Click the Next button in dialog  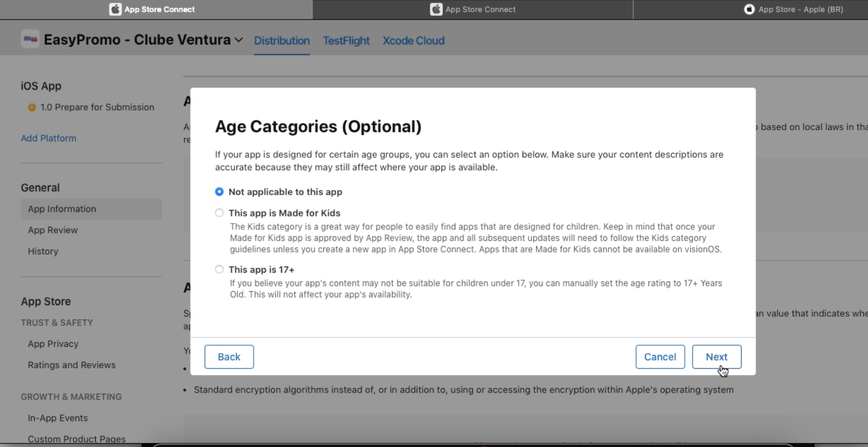[717, 357]
